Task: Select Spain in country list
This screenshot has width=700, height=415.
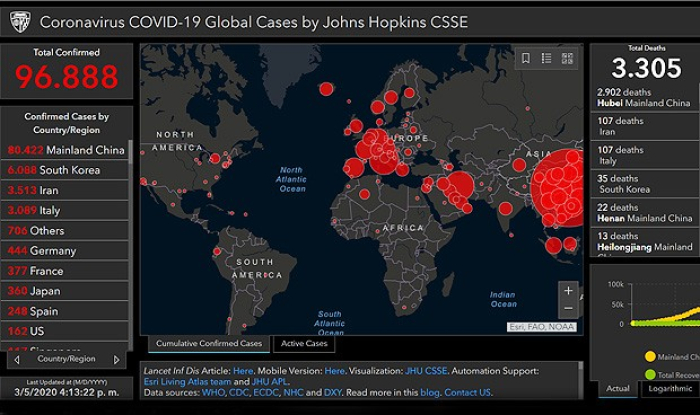Action: click(65, 311)
